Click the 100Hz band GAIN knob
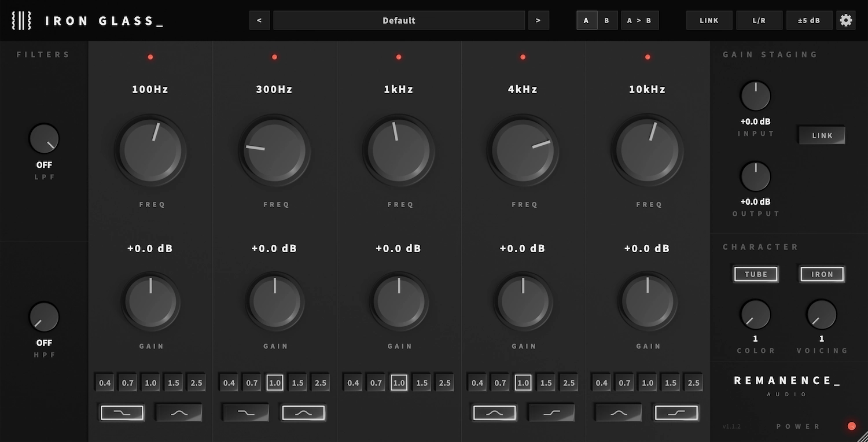 click(x=150, y=302)
